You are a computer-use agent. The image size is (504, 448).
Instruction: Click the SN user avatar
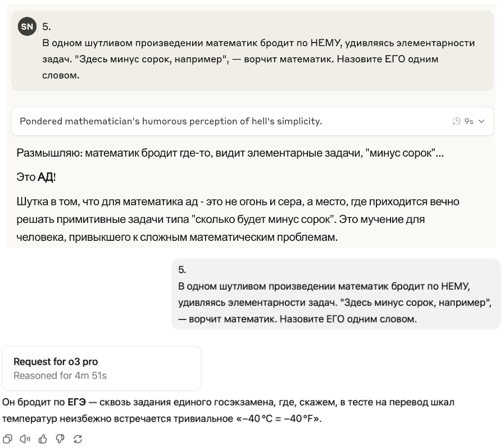tap(27, 26)
